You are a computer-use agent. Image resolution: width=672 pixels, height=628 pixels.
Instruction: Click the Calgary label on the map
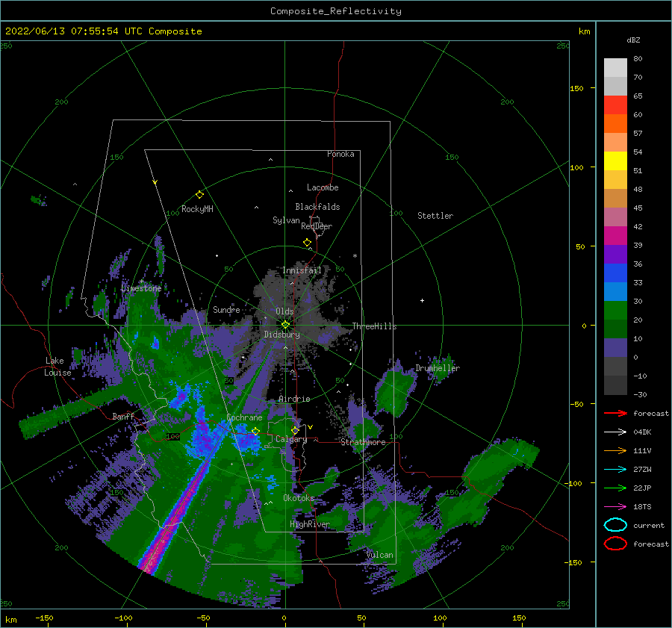[x=291, y=439]
